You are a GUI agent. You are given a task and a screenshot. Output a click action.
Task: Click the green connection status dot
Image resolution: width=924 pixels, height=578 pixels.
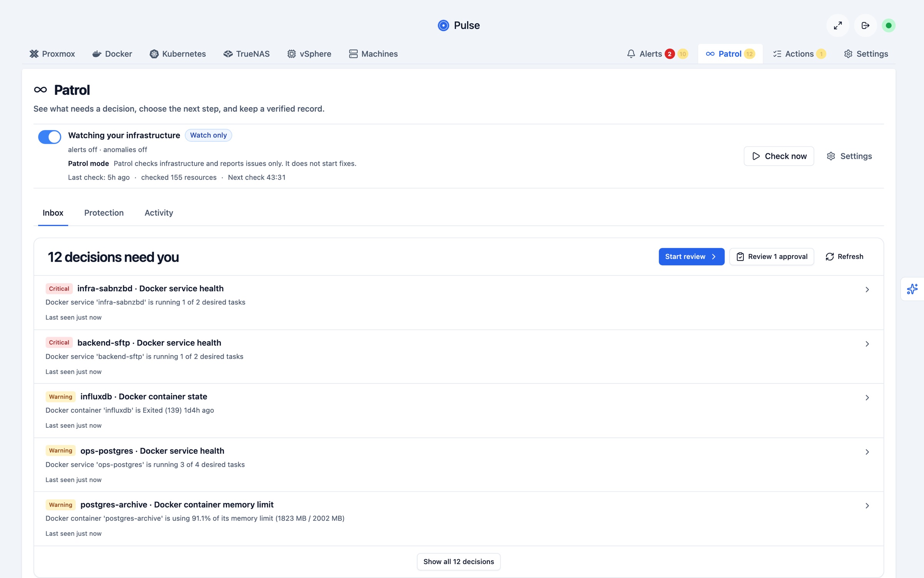(889, 25)
